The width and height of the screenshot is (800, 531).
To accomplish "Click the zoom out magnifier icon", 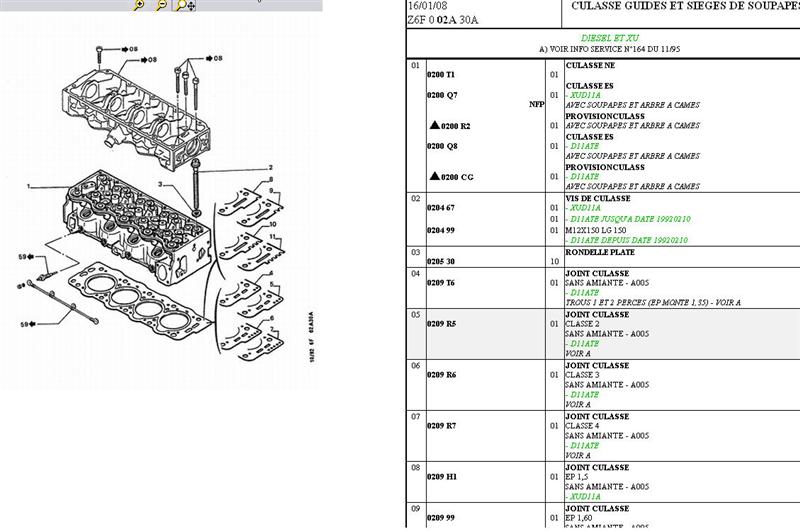I will [161, 5].
